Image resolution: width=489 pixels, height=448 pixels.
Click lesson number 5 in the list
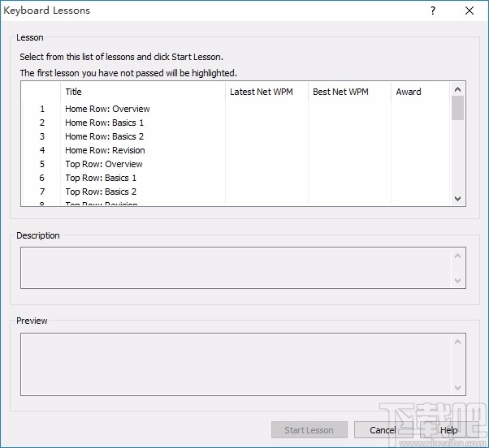click(42, 164)
